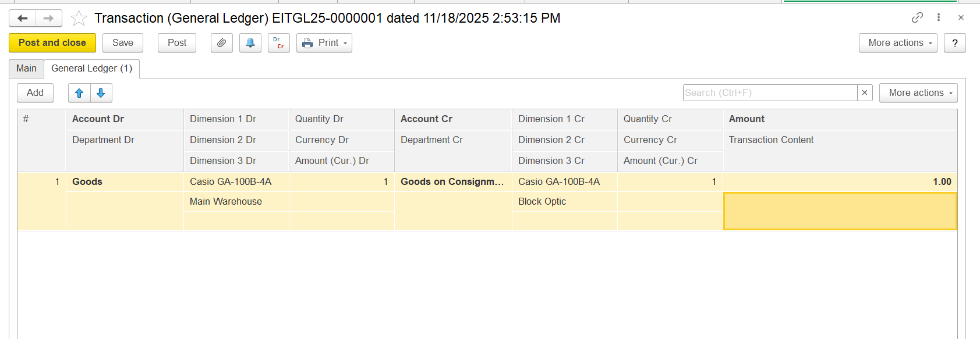Click the back navigation arrow

click(23, 19)
